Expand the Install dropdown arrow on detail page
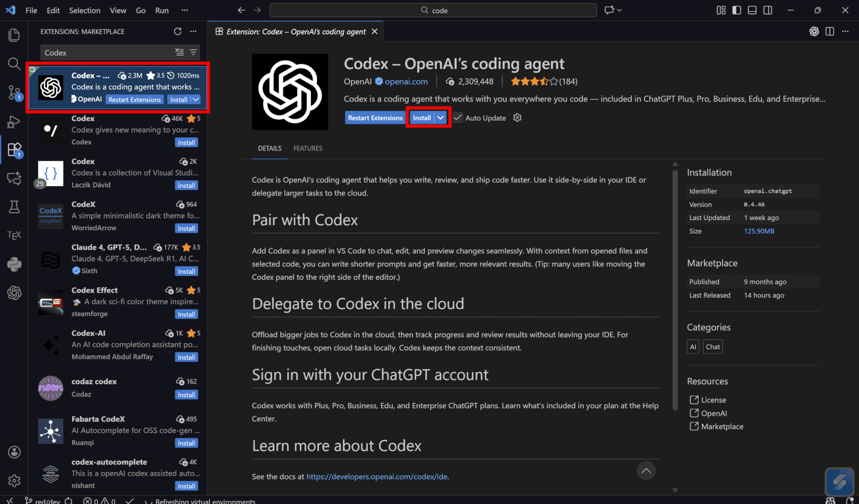Viewport: 859px width, 504px height. (440, 118)
